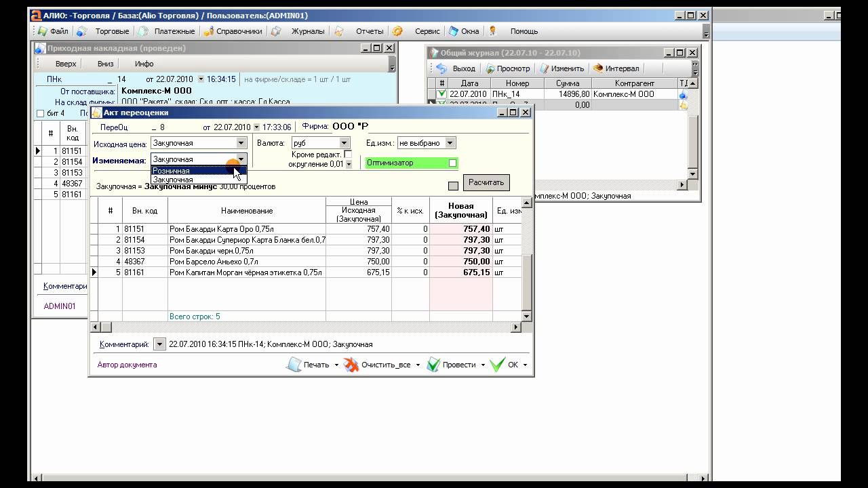The image size is (868, 488).
Task: Click the Акт переоценки title bar icon
Action: (96, 113)
